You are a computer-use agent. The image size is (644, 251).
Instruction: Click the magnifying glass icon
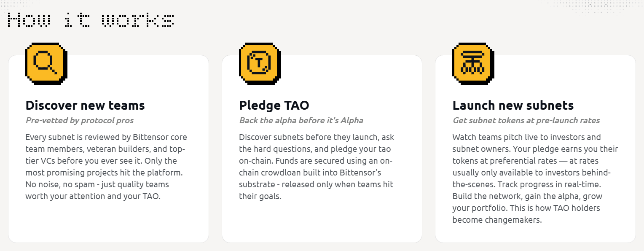(x=46, y=62)
